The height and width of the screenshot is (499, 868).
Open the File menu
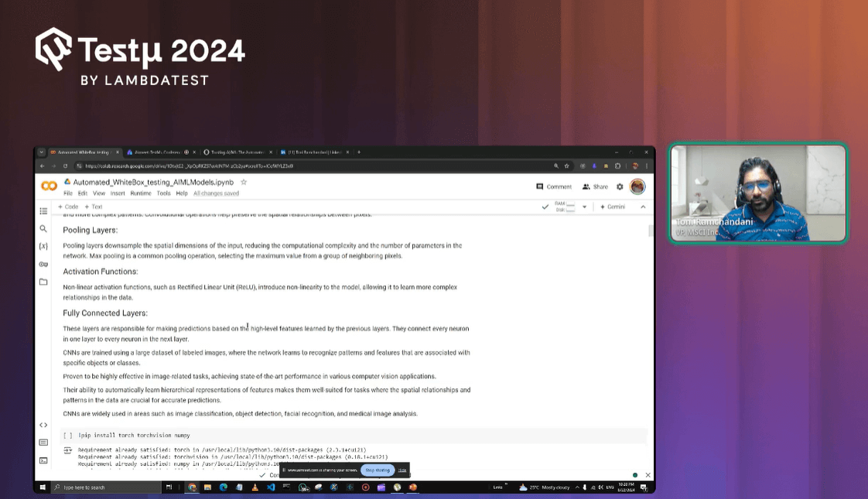[x=68, y=193]
